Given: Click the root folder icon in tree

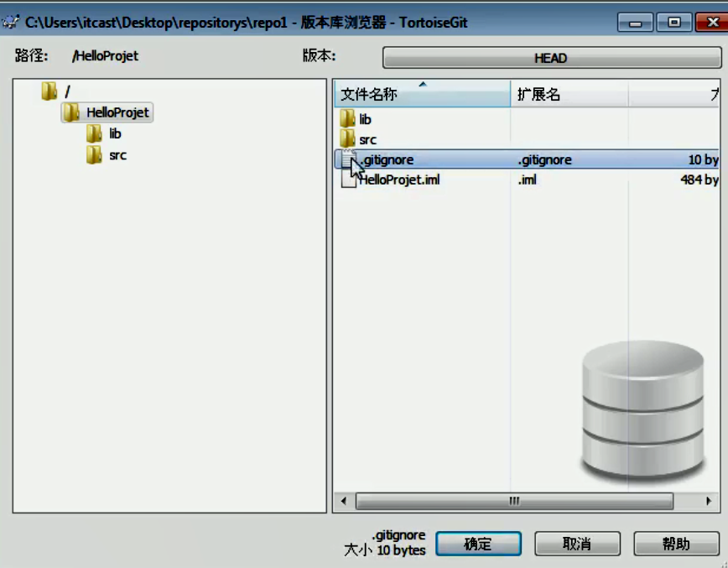Looking at the screenshot, I should pyautogui.click(x=49, y=91).
